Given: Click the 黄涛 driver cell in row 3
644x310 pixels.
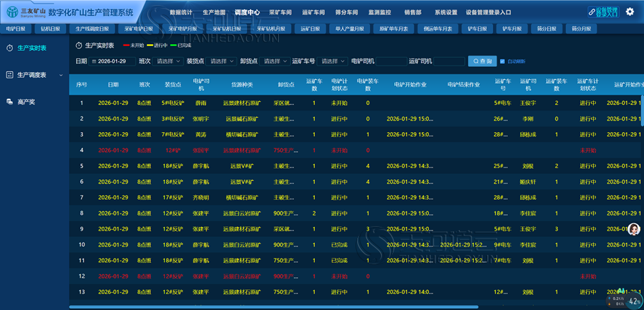Looking at the screenshot, I should point(201,135).
